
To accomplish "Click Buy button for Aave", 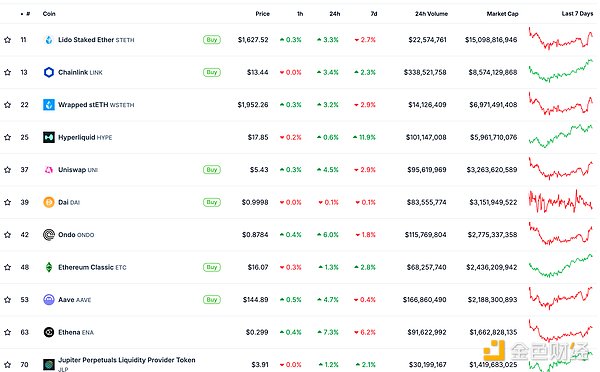I will coord(212,300).
